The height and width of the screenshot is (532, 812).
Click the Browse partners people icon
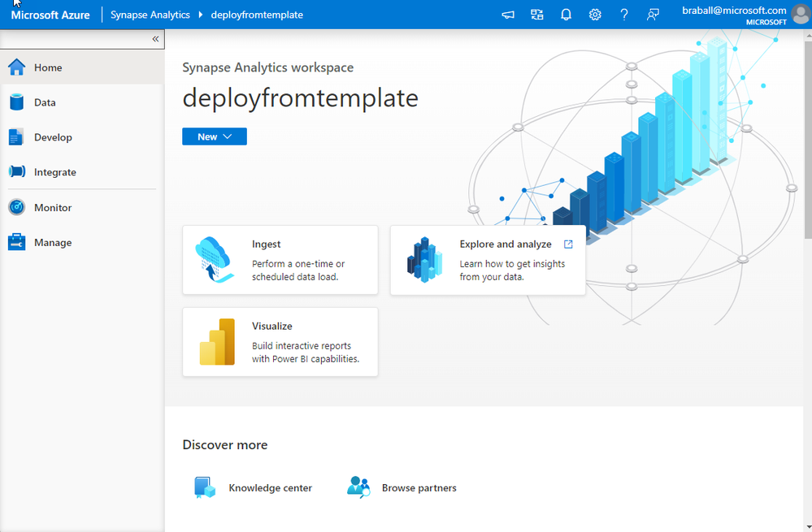click(358, 487)
